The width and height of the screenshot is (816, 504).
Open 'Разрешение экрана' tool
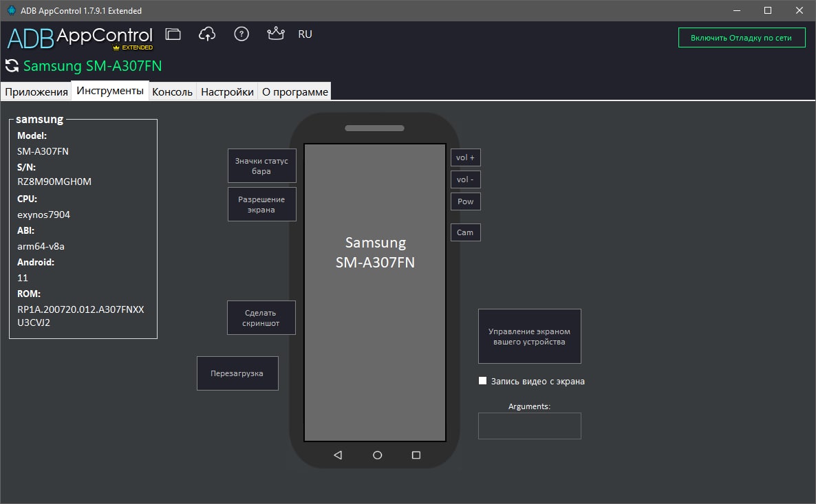coord(261,204)
